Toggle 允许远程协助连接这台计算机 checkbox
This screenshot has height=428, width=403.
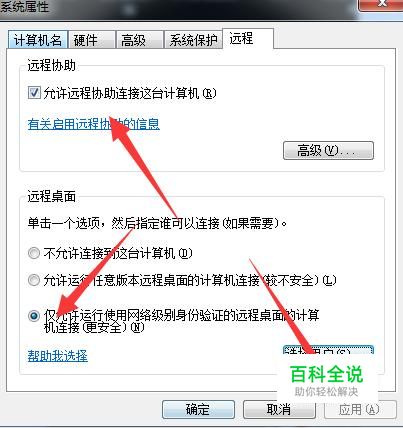(34, 93)
